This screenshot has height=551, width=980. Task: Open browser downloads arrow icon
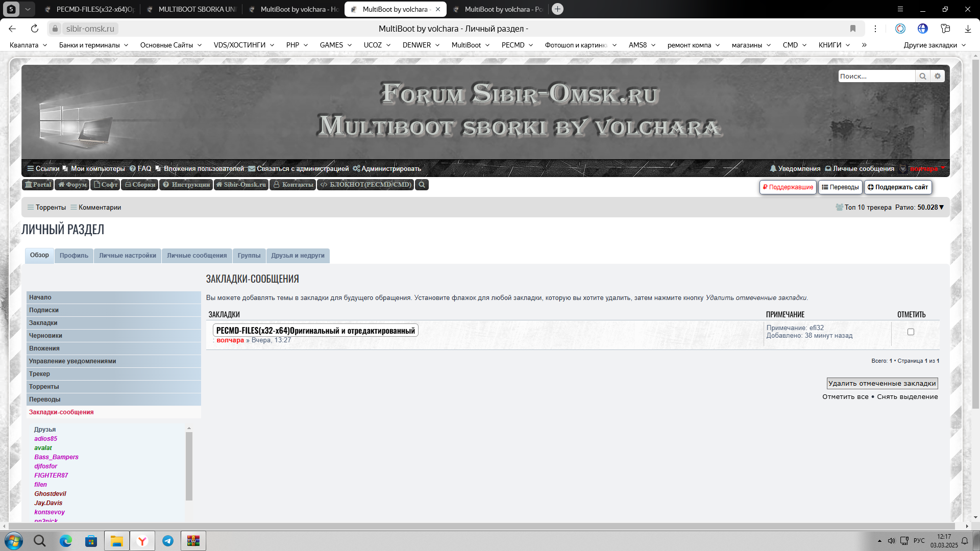pos(968,29)
